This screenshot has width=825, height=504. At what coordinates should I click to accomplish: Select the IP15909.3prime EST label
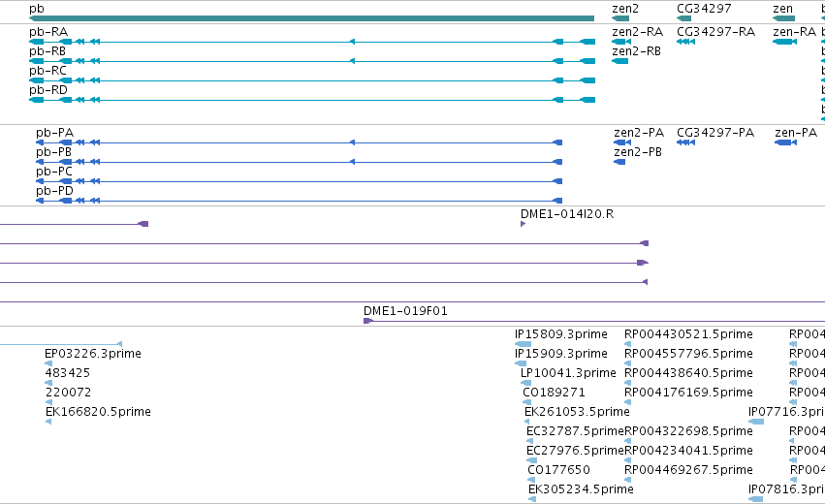click(x=561, y=354)
